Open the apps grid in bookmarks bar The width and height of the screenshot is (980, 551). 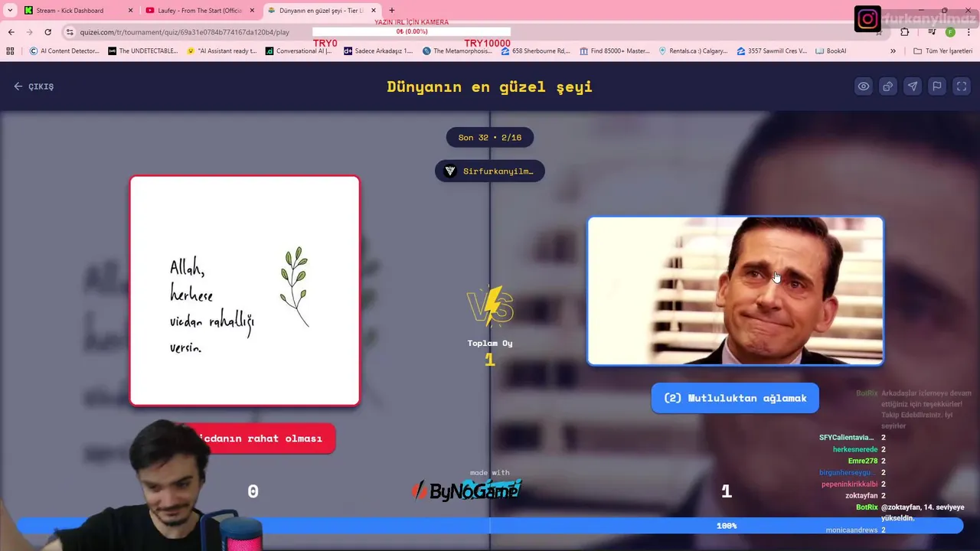point(10,51)
